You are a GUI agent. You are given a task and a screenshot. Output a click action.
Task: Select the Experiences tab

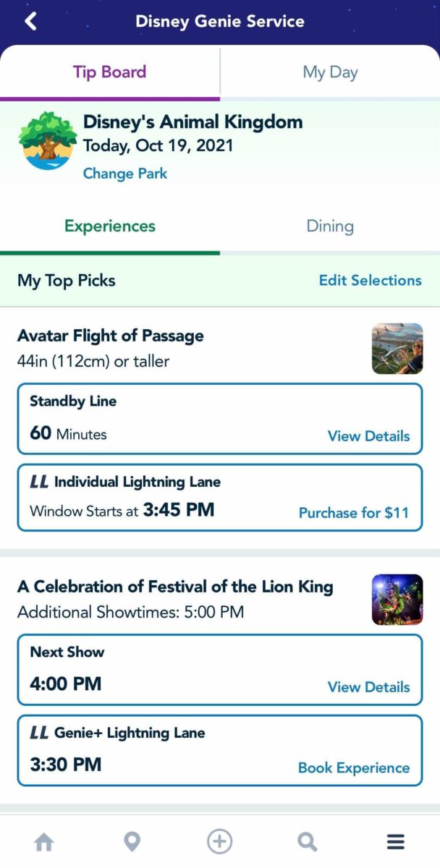[110, 226]
